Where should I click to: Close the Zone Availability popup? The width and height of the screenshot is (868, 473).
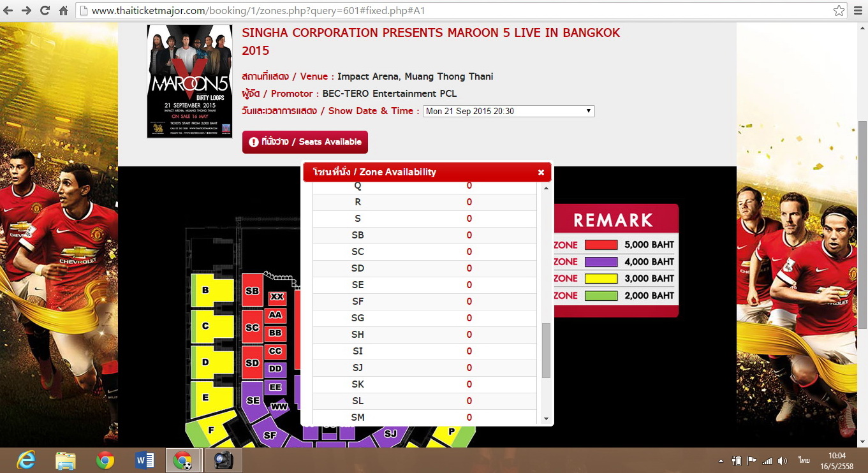click(541, 172)
